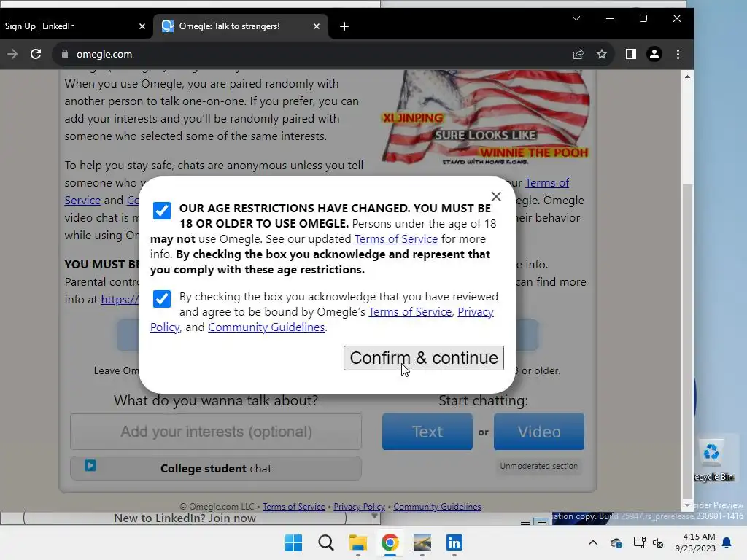Image resolution: width=747 pixels, height=560 pixels.
Task: Expand the tab search chevron
Action: 576,18
